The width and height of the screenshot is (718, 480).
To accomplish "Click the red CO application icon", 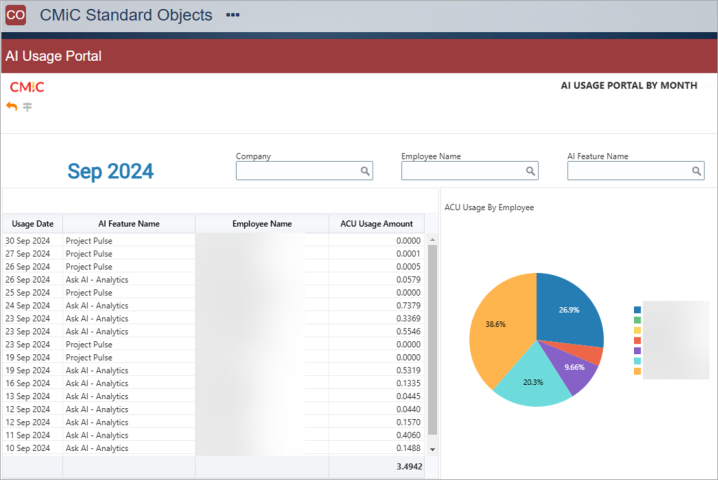I will pyautogui.click(x=16, y=15).
